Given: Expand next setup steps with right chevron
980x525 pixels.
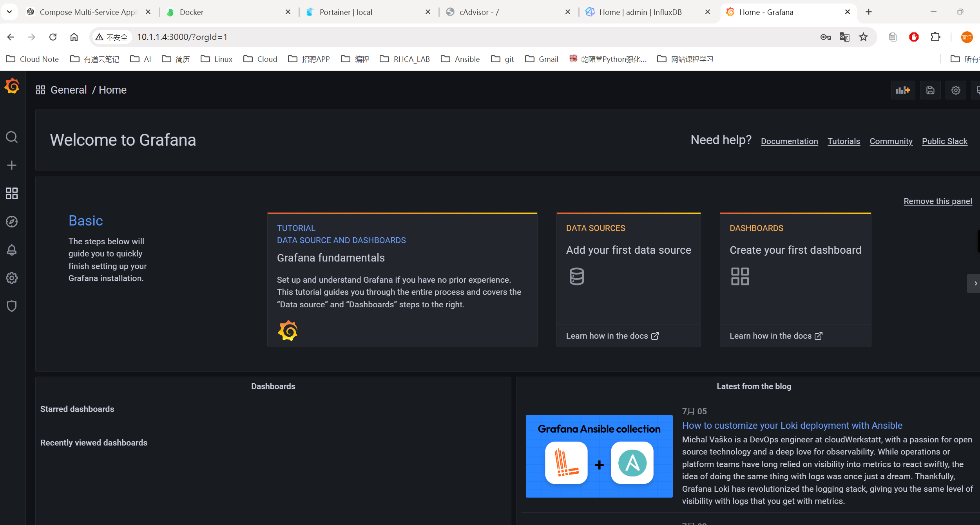Looking at the screenshot, I should pos(975,283).
